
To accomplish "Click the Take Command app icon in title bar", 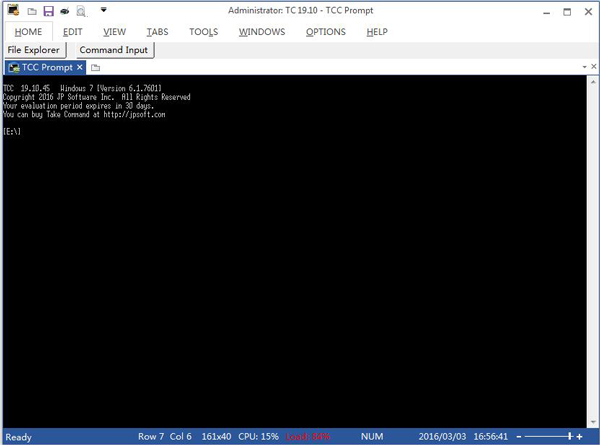I will [x=13, y=11].
